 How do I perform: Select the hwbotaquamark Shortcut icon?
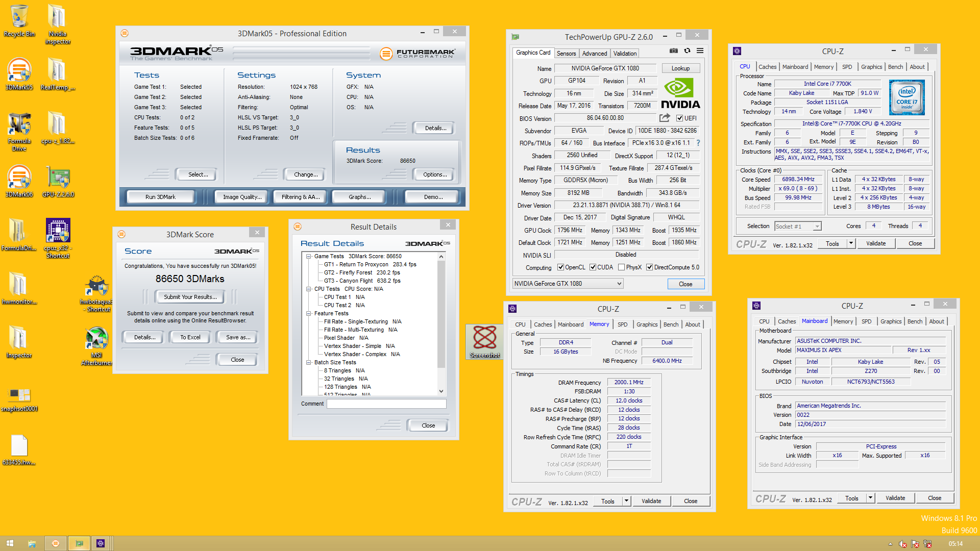pyautogui.click(x=97, y=293)
